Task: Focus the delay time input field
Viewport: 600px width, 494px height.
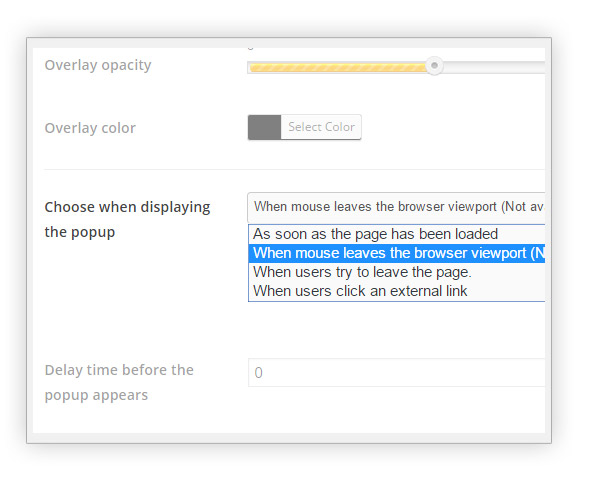Action: 396,372
